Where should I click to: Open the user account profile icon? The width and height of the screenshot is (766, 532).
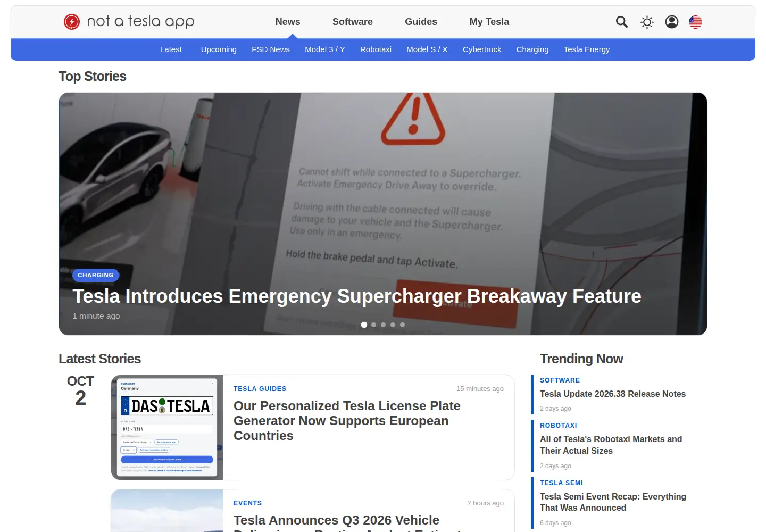pos(672,22)
